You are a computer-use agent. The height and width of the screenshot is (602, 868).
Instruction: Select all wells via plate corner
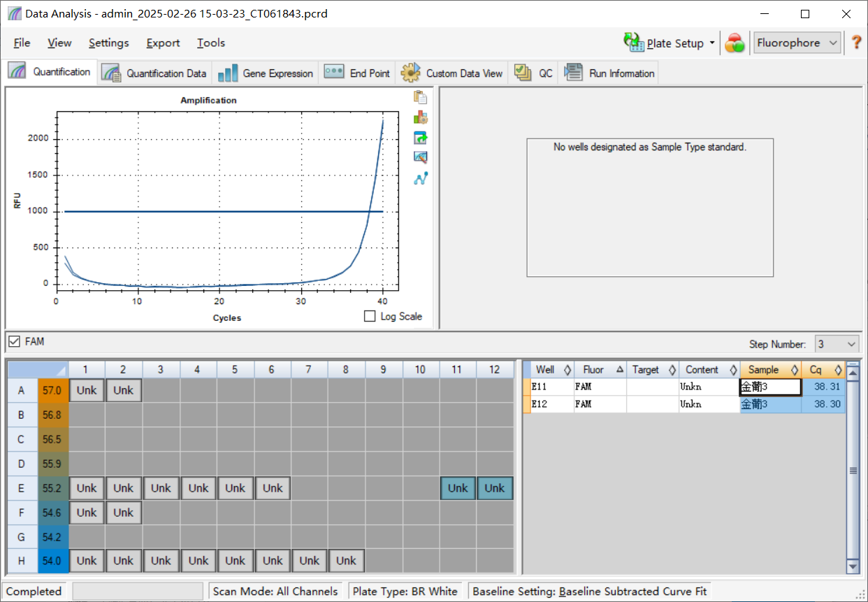point(38,369)
